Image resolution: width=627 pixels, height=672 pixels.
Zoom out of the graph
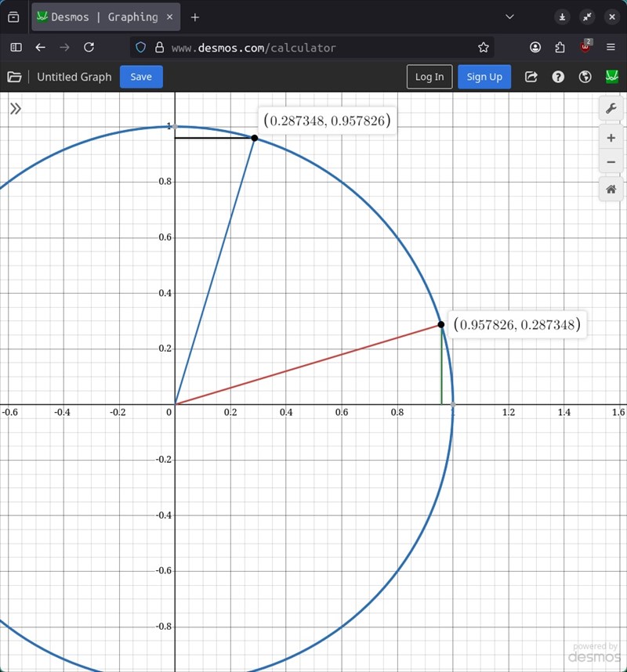pyautogui.click(x=611, y=162)
